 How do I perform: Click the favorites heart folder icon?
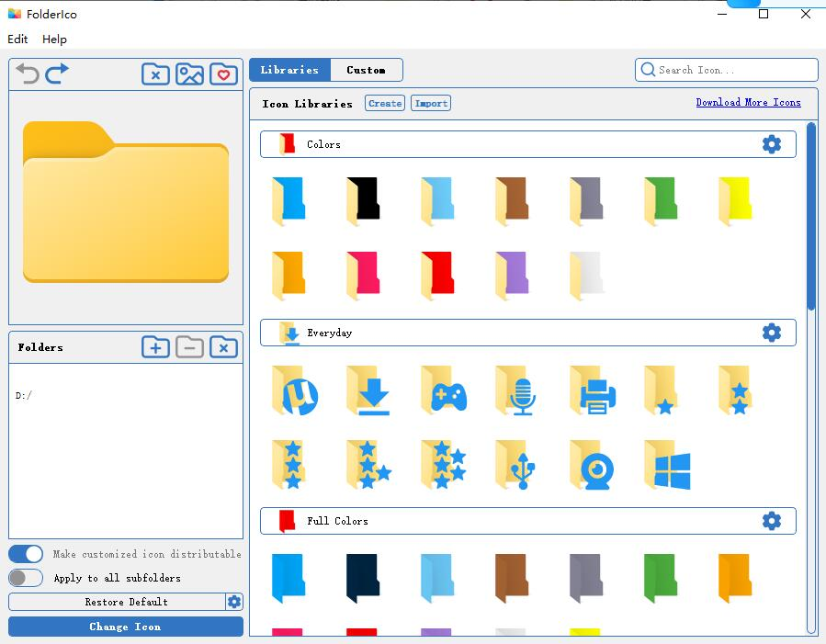pyautogui.click(x=223, y=74)
